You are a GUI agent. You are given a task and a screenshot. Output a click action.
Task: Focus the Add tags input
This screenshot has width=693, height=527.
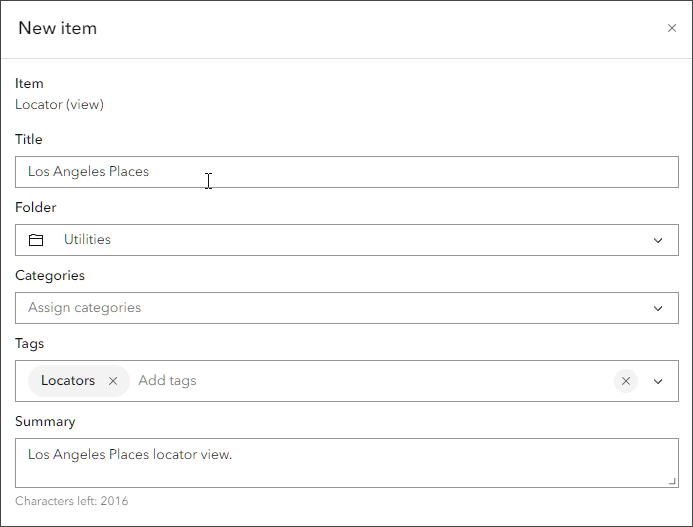tap(168, 381)
